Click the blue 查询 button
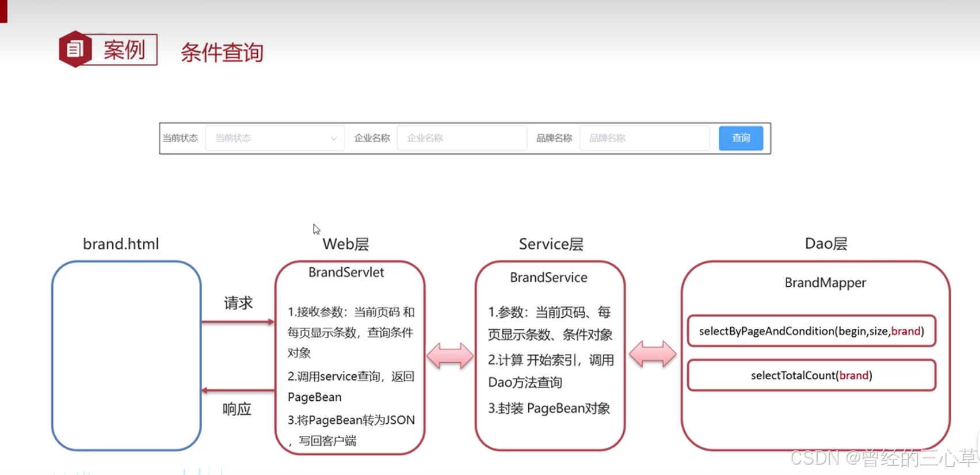Viewport: 980px width, 475px height. 741,138
